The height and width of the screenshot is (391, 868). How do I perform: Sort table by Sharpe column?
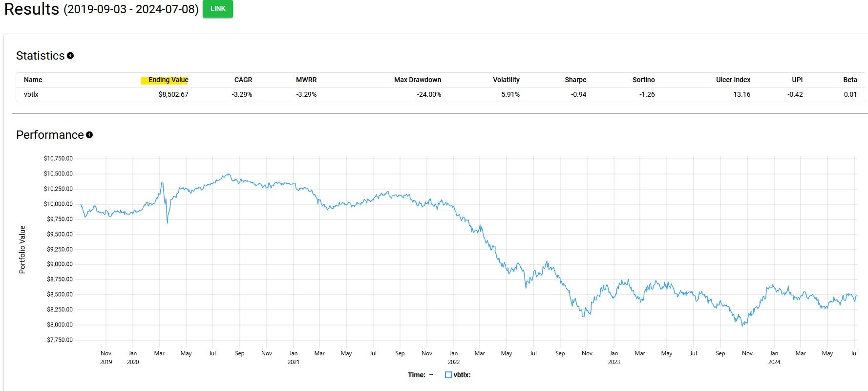click(575, 80)
